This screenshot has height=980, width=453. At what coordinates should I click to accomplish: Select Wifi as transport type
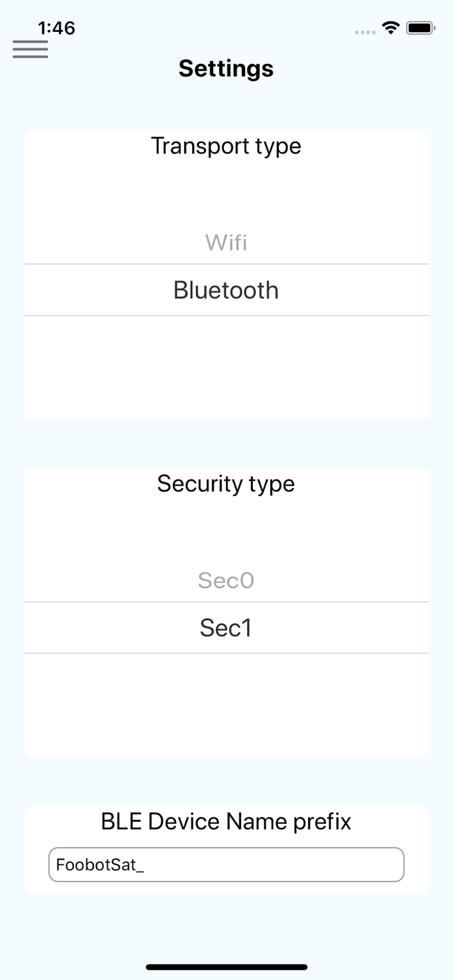(226, 242)
